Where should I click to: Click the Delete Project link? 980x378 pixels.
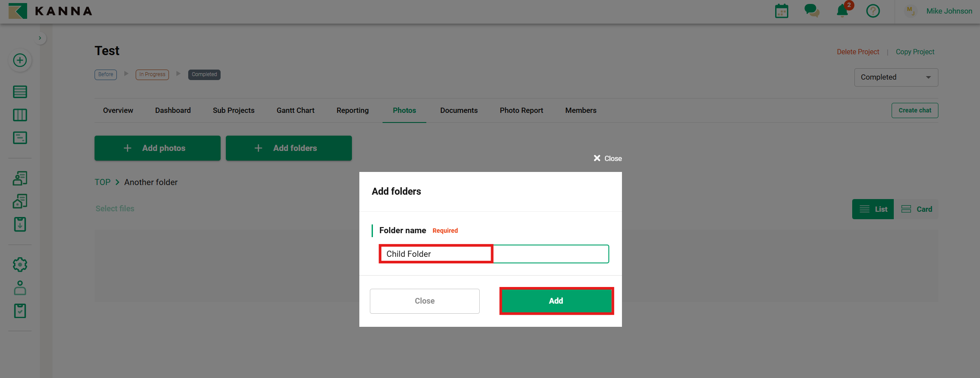pyautogui.click(x=857, y=52)
